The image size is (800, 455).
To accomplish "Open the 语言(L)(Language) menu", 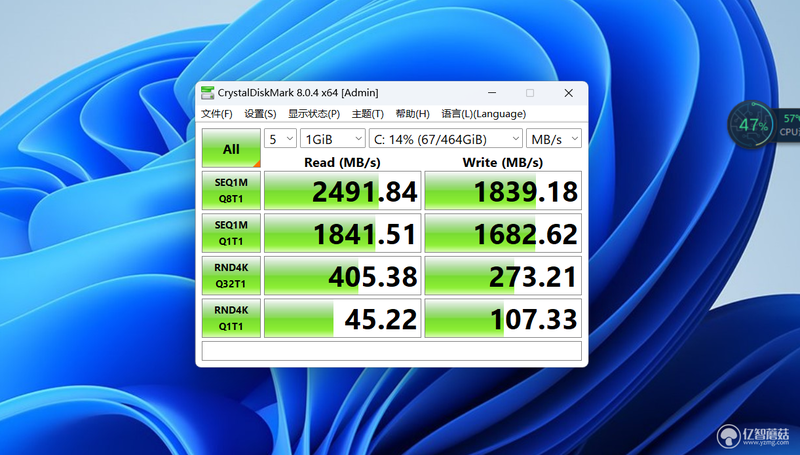I will click(x=483, y=114).
